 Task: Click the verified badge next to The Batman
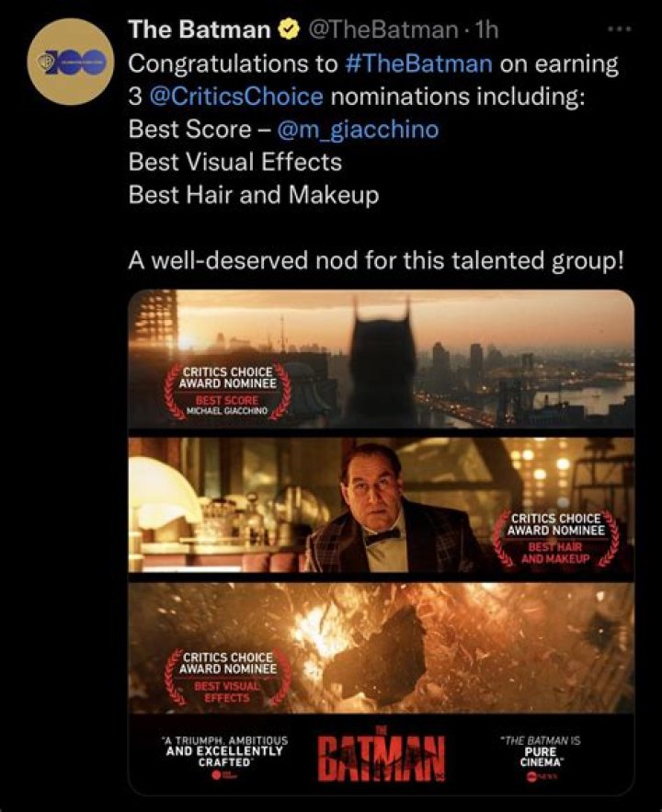(x=289, y=29)
